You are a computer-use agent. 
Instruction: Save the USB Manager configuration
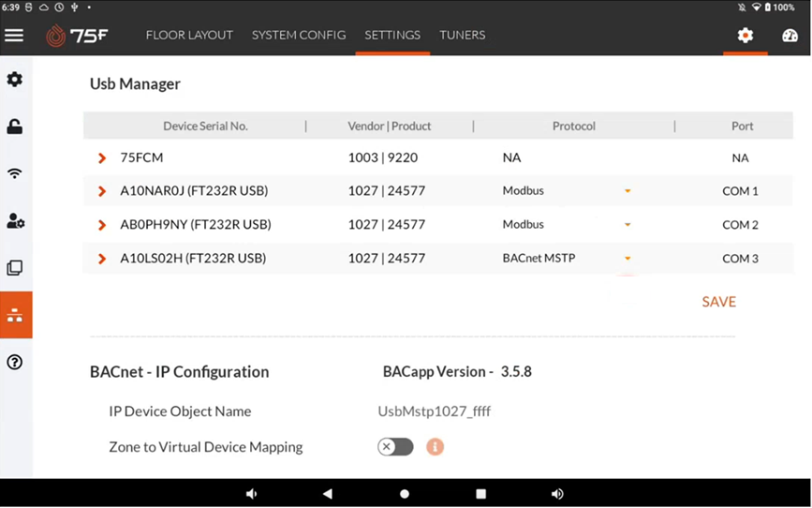point(718,302)
